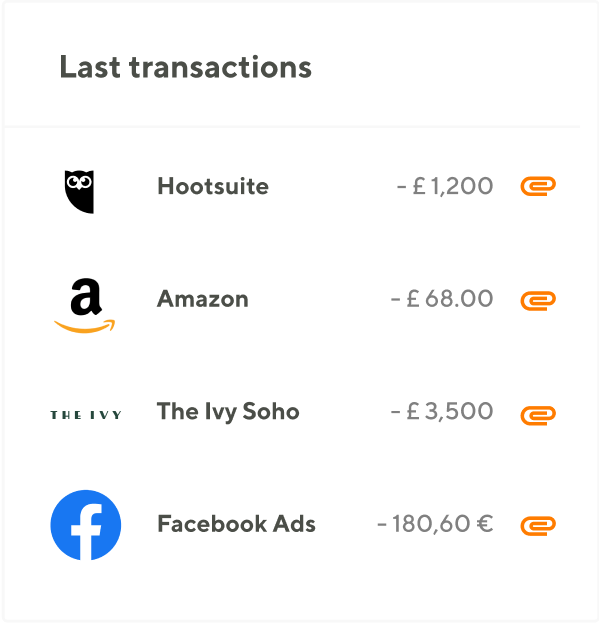599x623 pixels.
Task: Click the Last transactions heading
Action: point(185,67)
